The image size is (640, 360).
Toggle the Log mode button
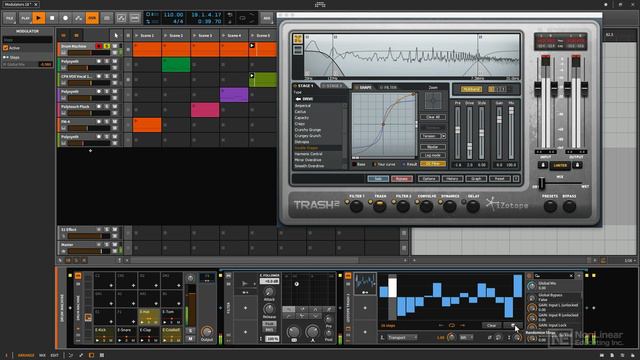pos(433,156)
